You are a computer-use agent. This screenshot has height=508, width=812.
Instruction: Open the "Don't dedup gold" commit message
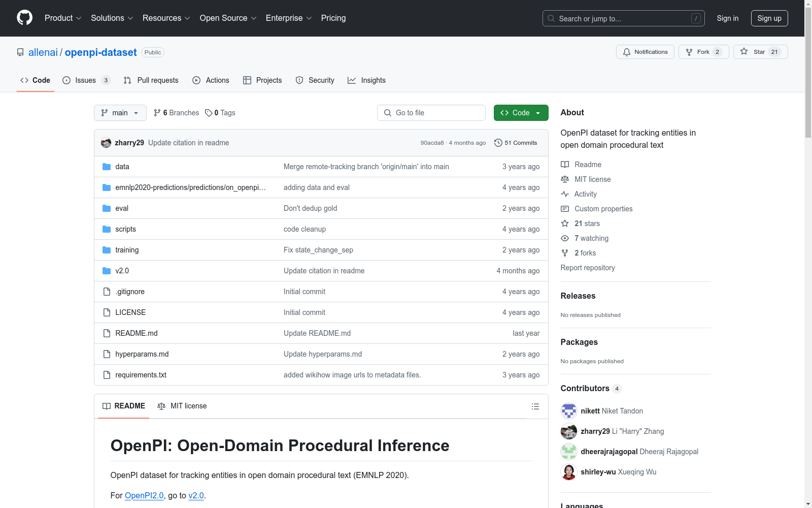point(310,208)
